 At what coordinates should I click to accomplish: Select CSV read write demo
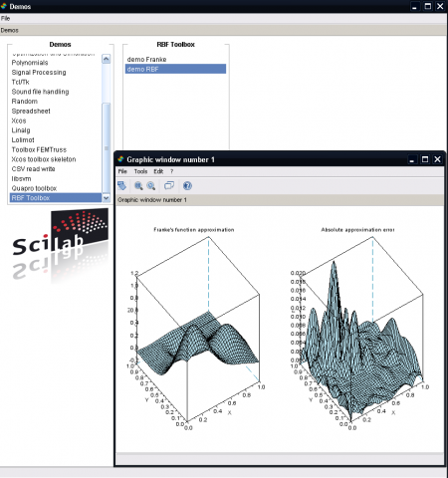tap(56, 169)
